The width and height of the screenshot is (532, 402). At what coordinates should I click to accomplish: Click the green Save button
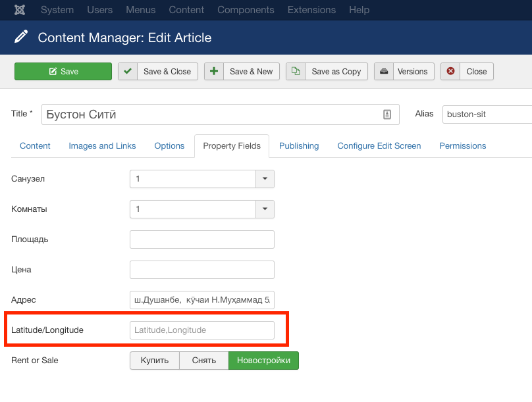pyautogui.click(x=63, y=72)
